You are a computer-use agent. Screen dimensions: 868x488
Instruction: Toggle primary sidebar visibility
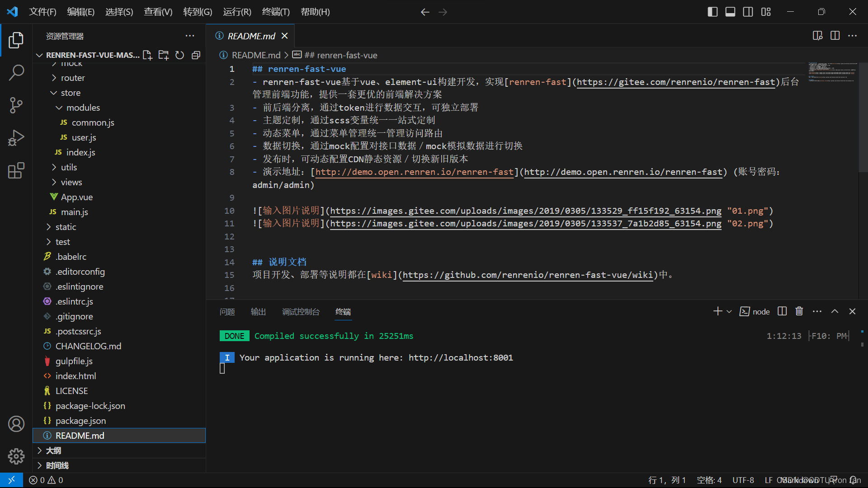tap(712, 12)
